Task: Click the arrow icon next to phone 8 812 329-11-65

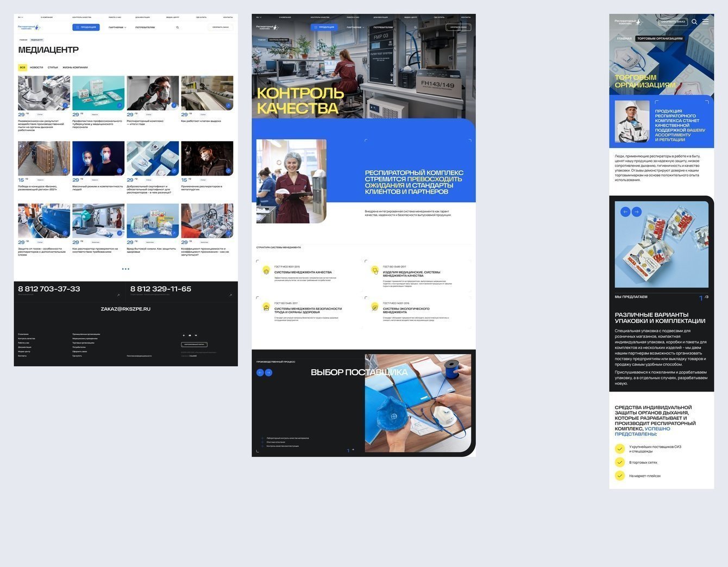Action: [x=230, y=295]
